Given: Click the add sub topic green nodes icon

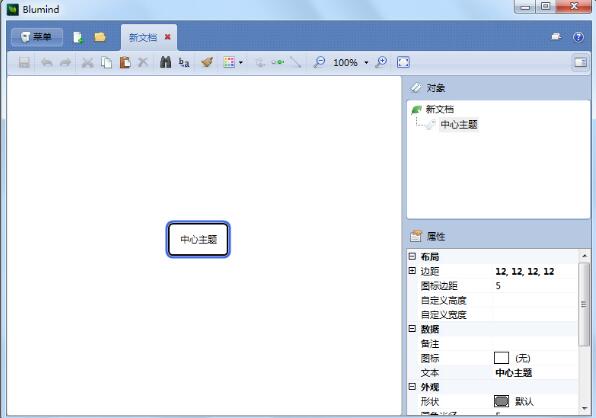Looking at the screenshot, I should coord(278,62).
